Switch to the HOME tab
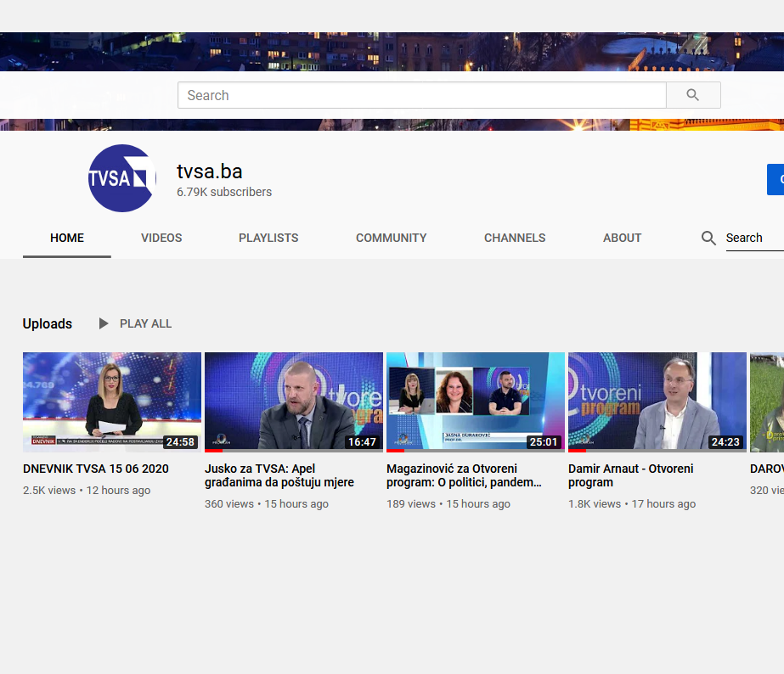The height and width of the screenshot is (674, 784). tap(67, 238)
